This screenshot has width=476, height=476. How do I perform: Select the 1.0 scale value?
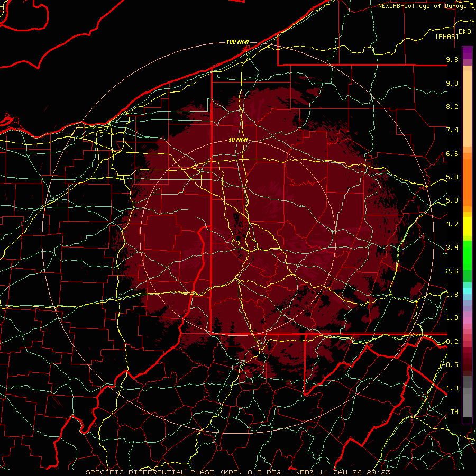pyautogui.click(x=452, y=318)
